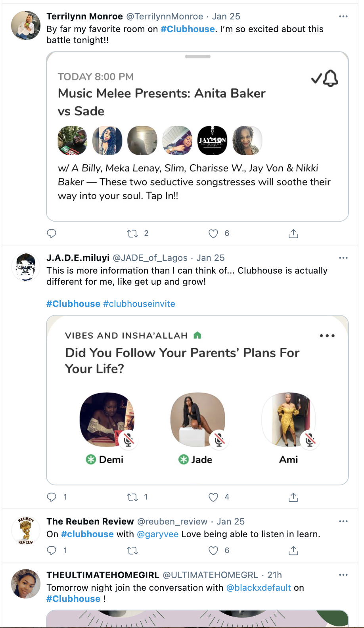This screenshot has width=364, height=628.
Task: Retweet The Reuben Review's tweet
Action: tap(132, 551)
